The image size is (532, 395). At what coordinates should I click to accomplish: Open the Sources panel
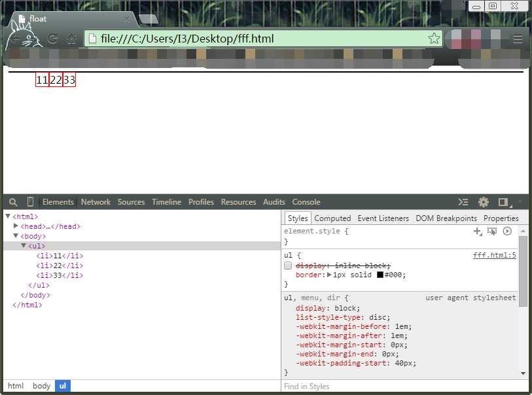pos(131,202)
